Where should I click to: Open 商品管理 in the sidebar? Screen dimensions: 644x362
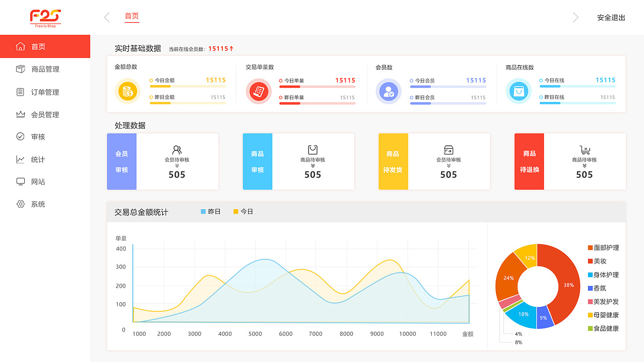point(45,69)
